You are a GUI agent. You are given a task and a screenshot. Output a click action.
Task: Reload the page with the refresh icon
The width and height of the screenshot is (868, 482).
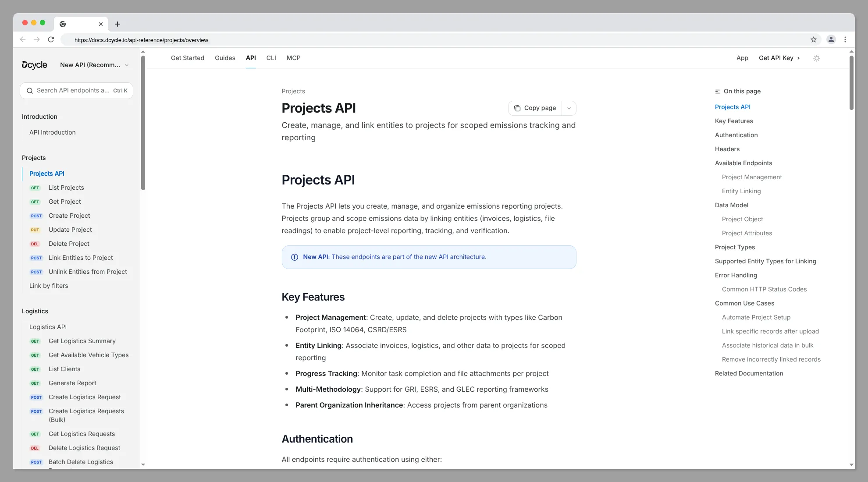point(51,39)
